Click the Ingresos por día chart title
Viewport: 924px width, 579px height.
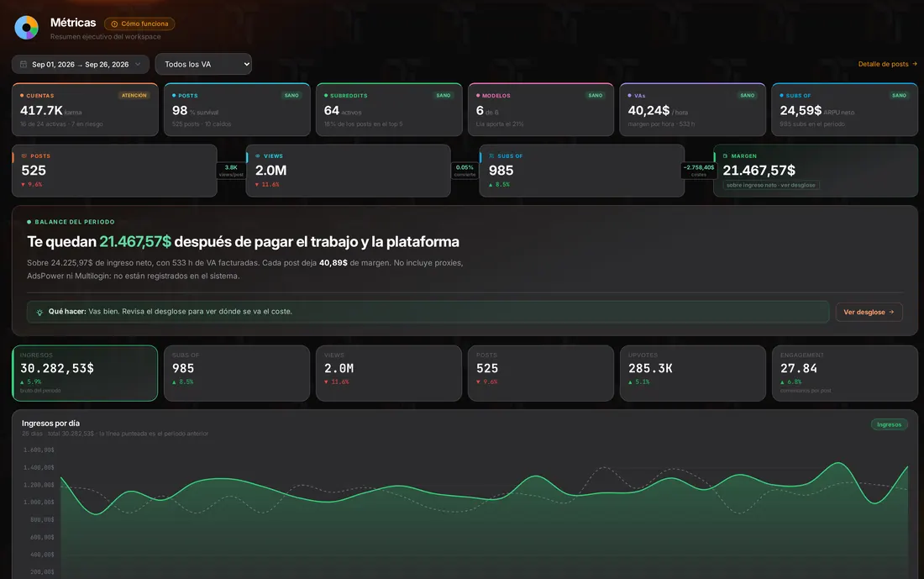coord(50,424)
